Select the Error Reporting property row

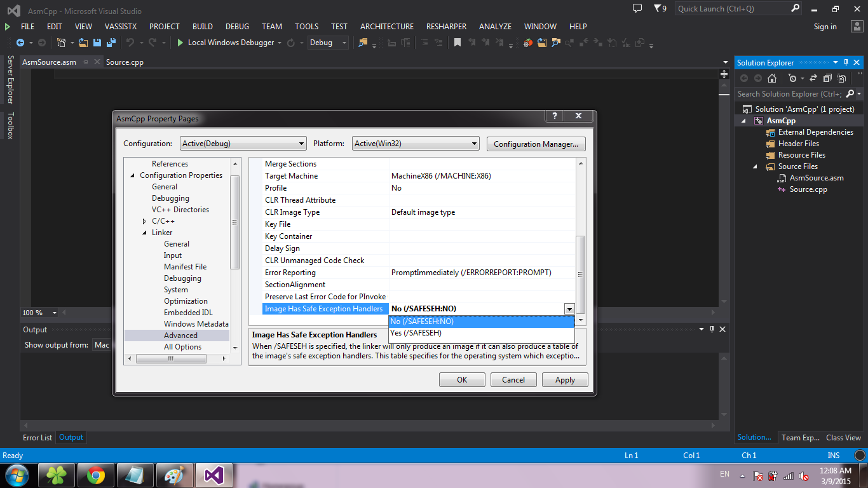pyautogui.click(x=419, y=273)
